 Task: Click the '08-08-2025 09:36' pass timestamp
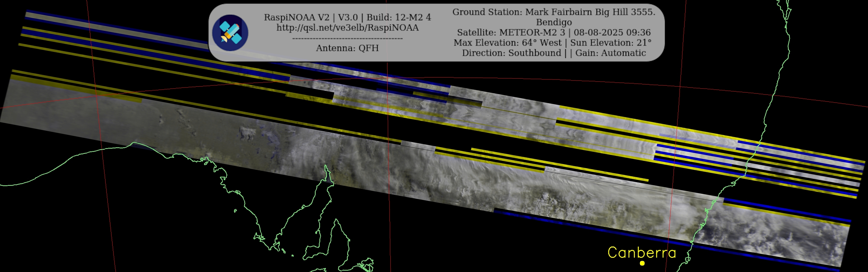pyautogui.click(x=612, y=33)
